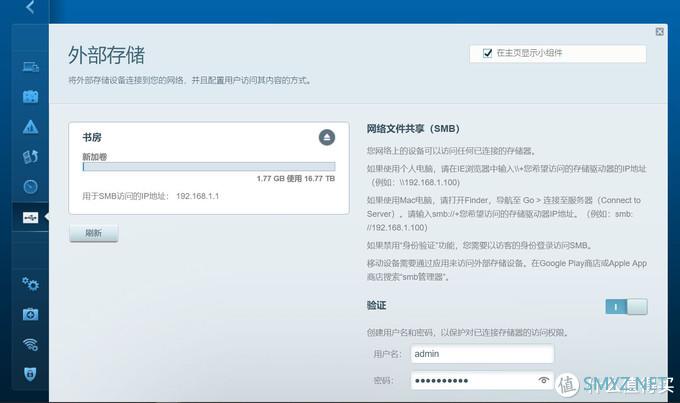Open Connectivity gears icon in sidebar
680x403 pixels.
30,284
